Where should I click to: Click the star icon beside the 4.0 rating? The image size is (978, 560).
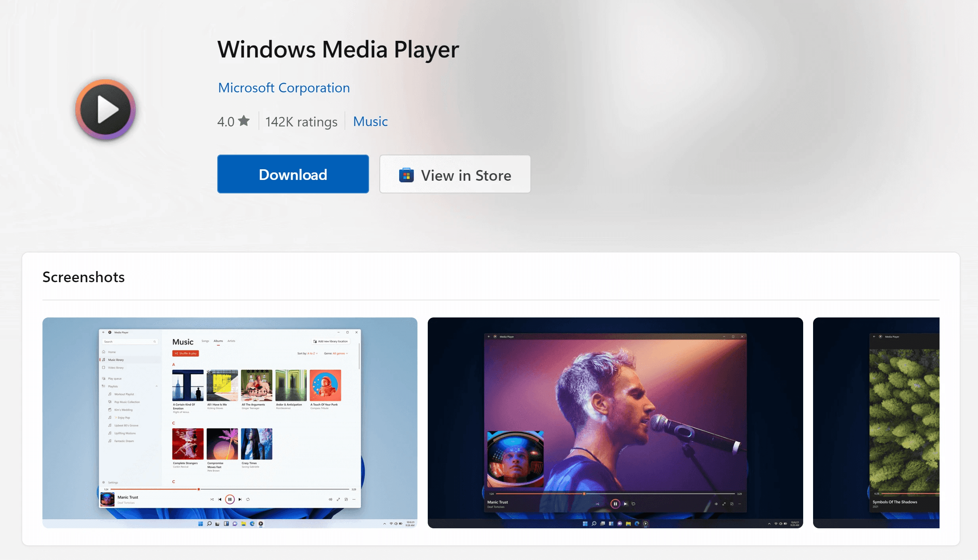click(x=244, y=120)
